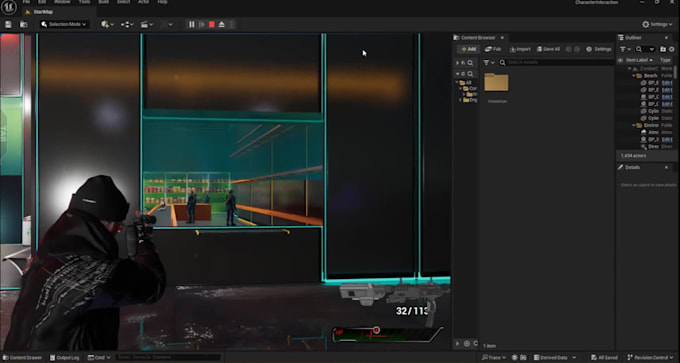Open the play options dots menu

(231, 25)
